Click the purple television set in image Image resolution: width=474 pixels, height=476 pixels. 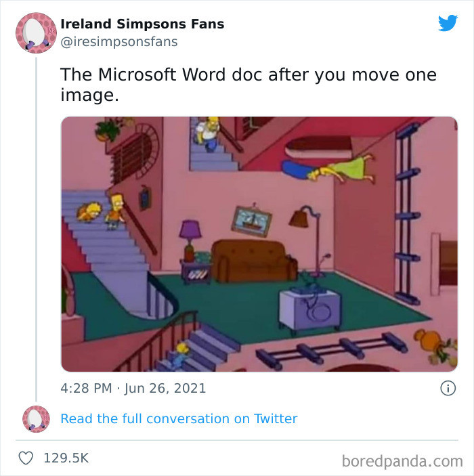tap(310, 309)
